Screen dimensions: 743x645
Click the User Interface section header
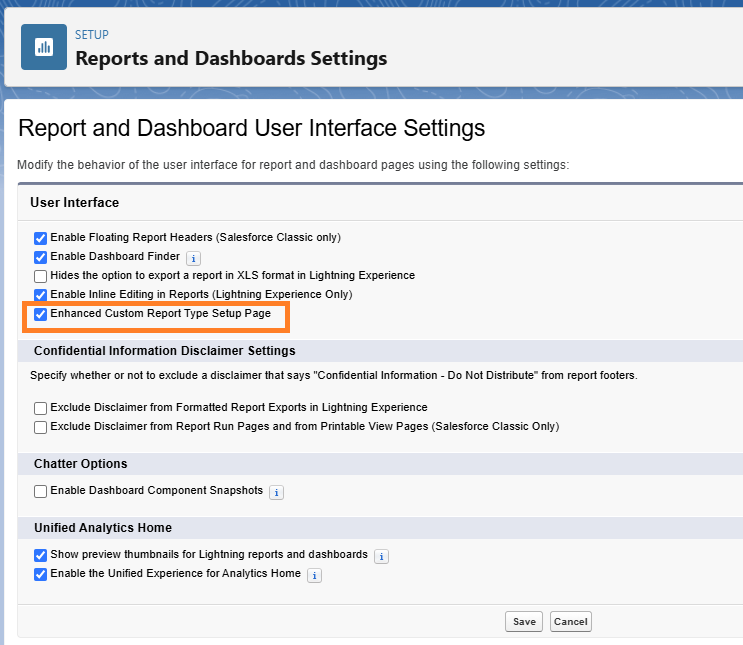74,202
